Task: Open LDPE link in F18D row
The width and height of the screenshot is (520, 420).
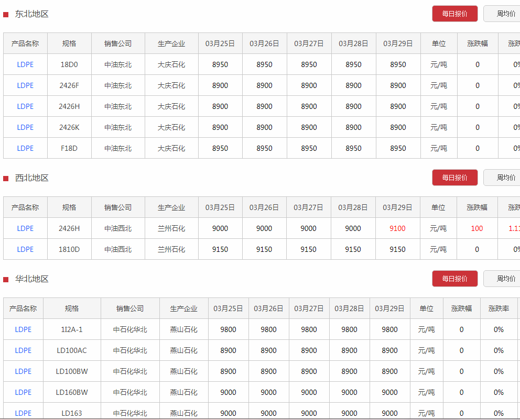Action: (25, 148)
